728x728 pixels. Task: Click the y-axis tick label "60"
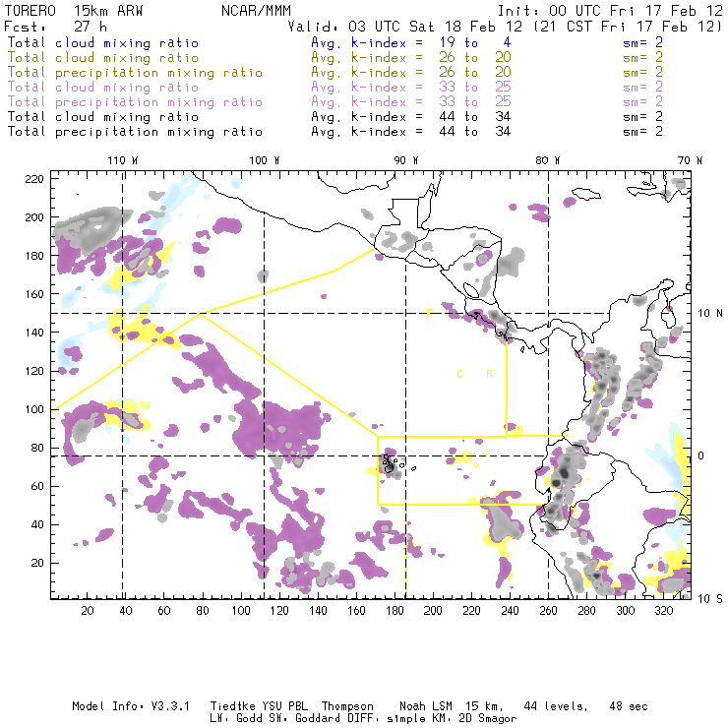coord(37,486)
